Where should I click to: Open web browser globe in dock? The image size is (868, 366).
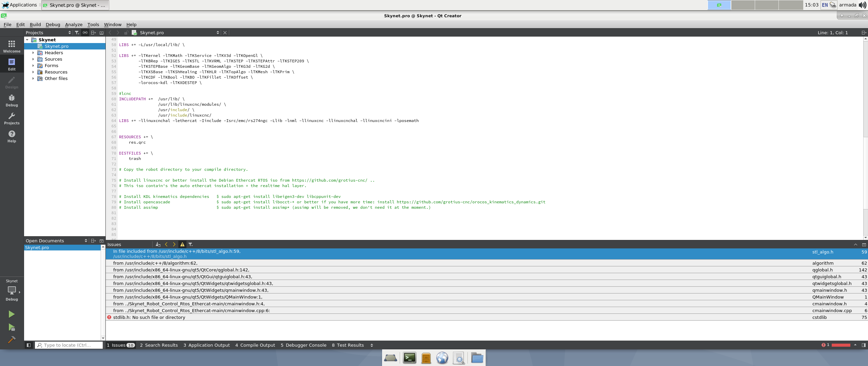click(442, 358)
